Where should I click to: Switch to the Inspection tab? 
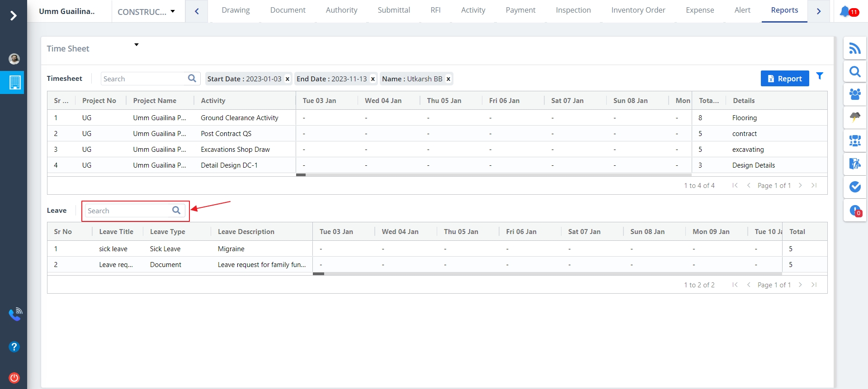click(x=573, y=10)
